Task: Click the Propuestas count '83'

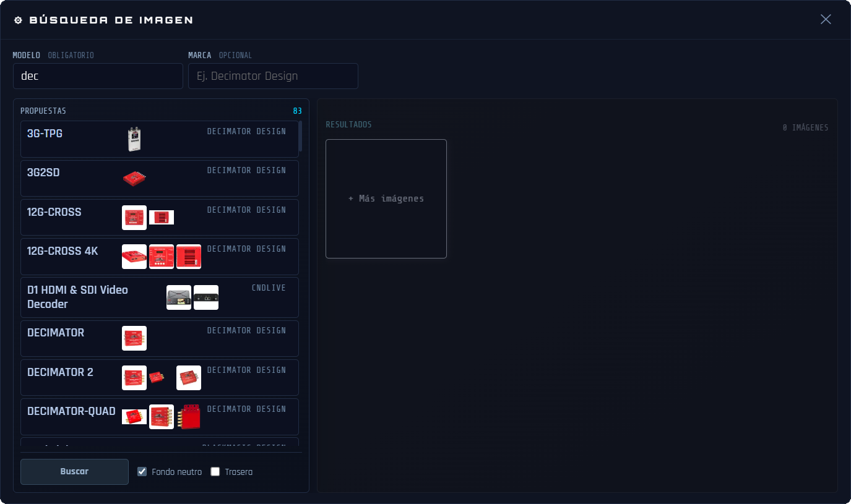Action: tap(298, 111)
